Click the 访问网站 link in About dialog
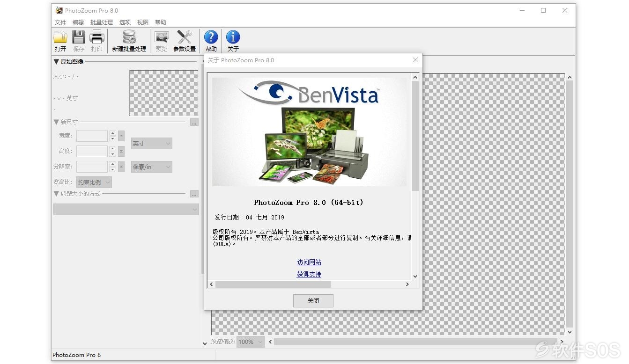 pos(309,262)
